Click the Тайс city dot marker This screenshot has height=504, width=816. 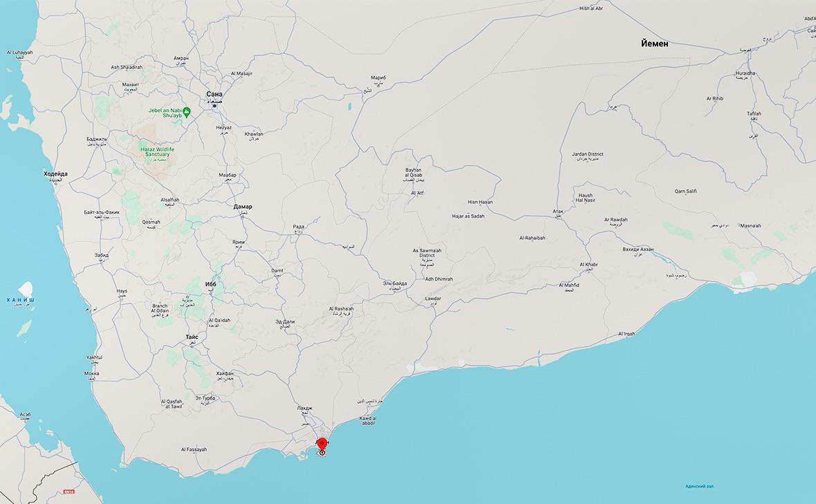pyautogui.click(x=192, y=348)
